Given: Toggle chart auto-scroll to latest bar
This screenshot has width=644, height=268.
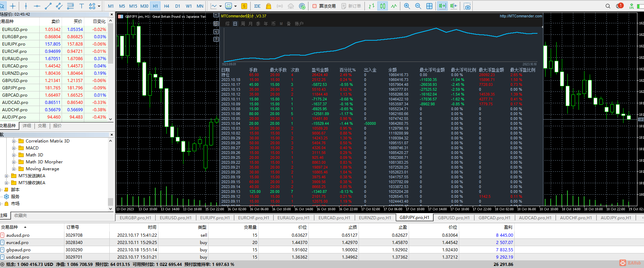Looking at the screenshot, I should point(442,6).
